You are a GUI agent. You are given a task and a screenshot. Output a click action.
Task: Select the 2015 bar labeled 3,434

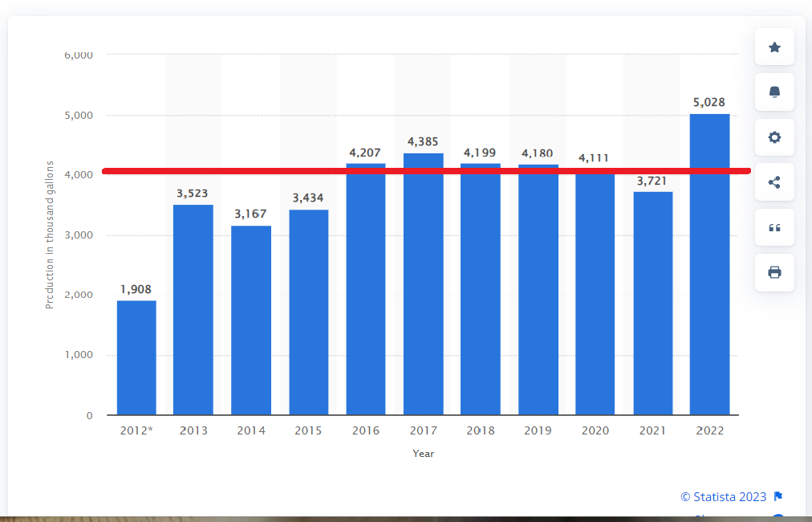point(309,312)
